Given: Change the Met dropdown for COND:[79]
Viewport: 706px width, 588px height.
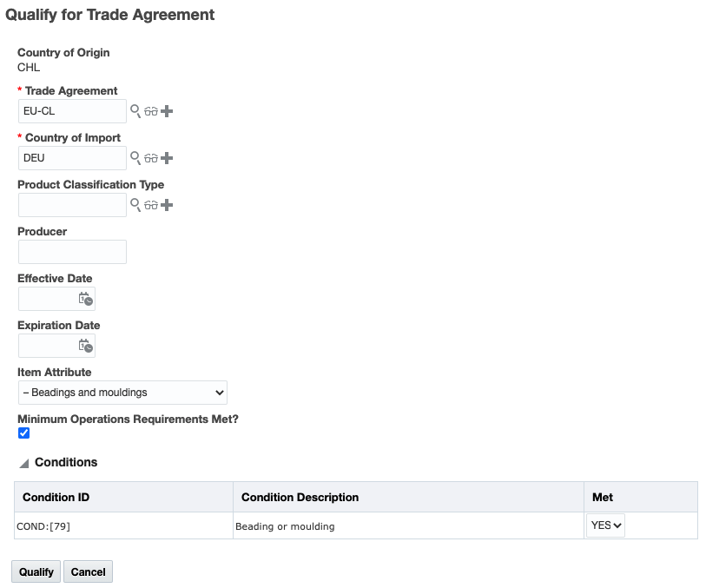Looking at the screenshot, I should [x=606, y=525].
